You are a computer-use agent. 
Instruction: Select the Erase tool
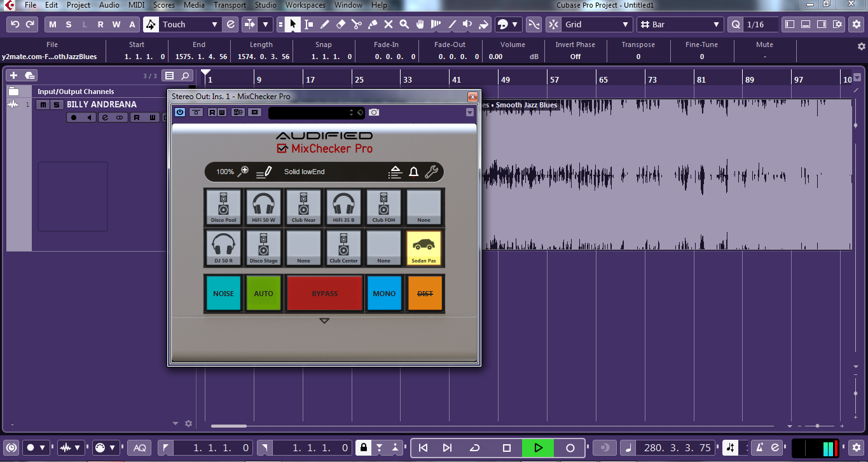[x=340, y=24]
